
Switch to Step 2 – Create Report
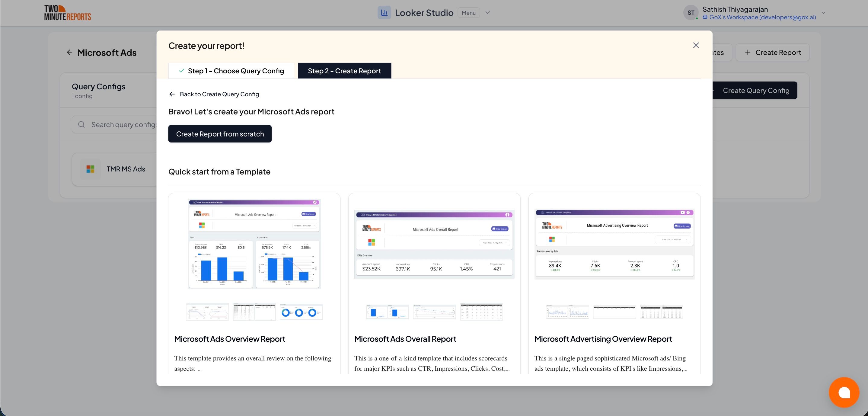click(344, 71)
